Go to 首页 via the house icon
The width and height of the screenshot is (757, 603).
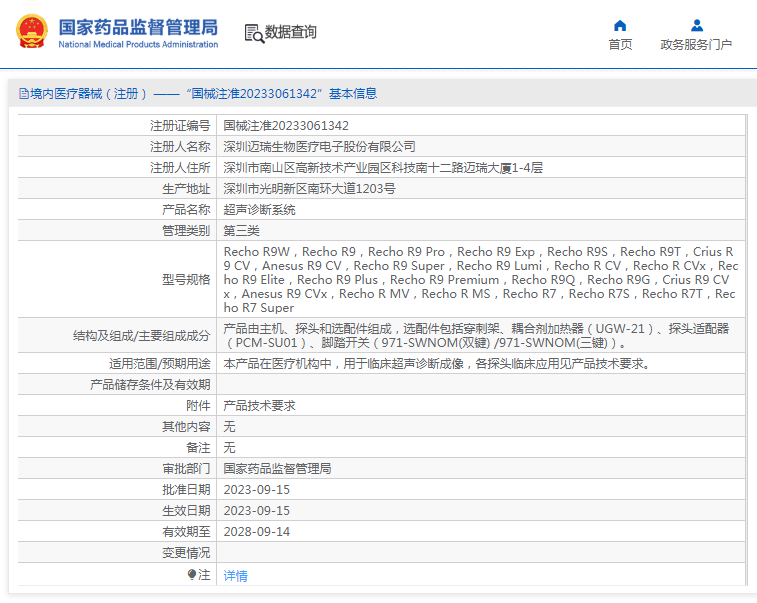click(x=620, y=25)
